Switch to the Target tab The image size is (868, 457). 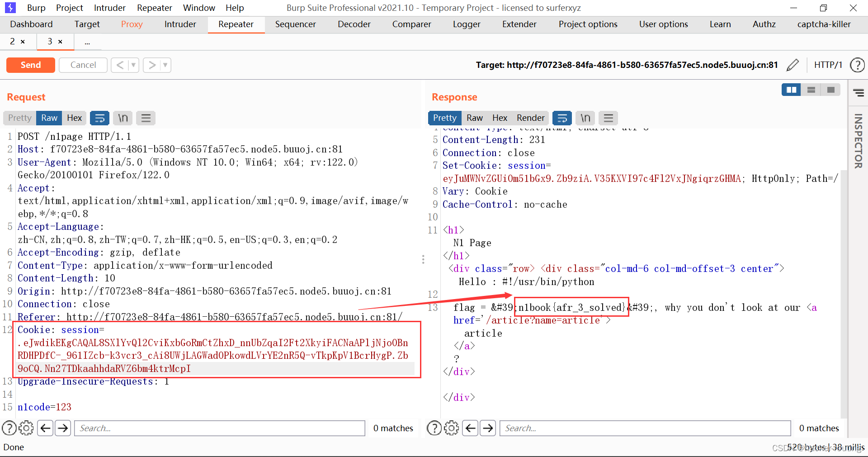point(87,24)
